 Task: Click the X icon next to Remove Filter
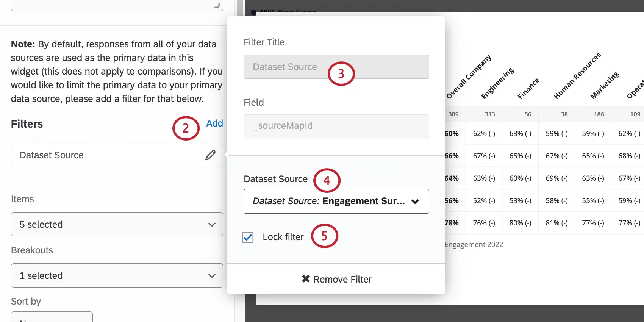(x=306, y=279)
